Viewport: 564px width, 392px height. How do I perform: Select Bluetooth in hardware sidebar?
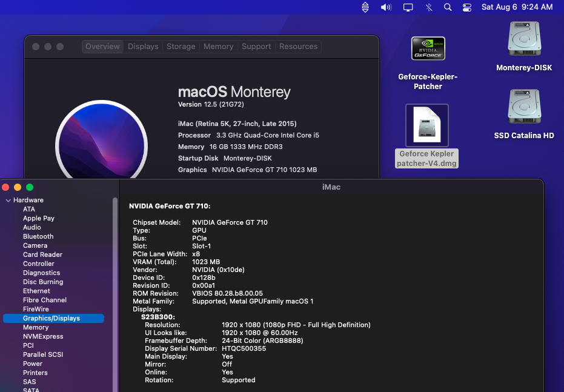point(38,236)
